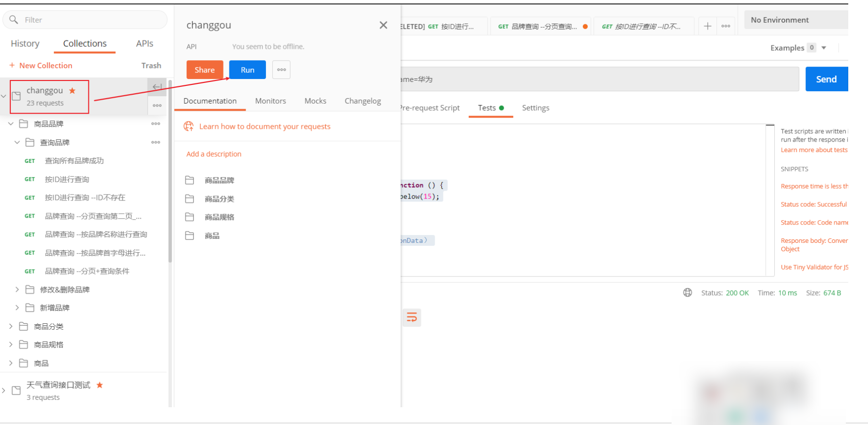Switch to the Collections tab
Image resolution: width=868 pixels, height=425 pixels.
coord(85,43)
